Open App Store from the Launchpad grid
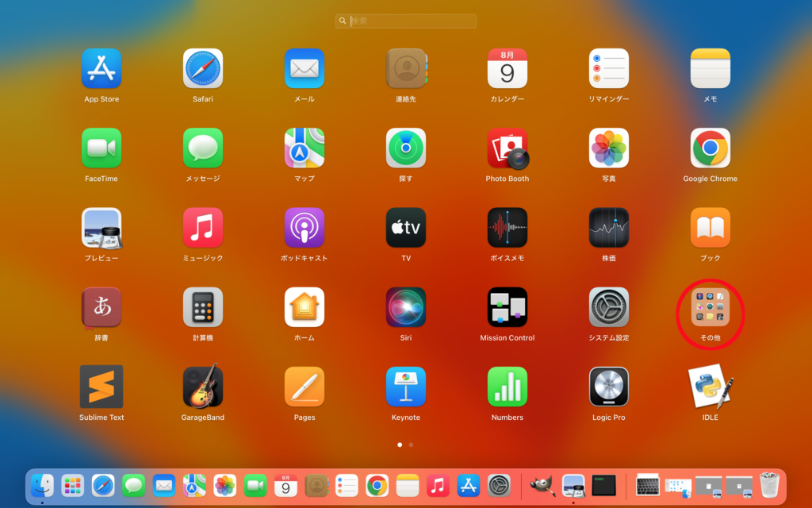Viewport: 812px width, 508px height. click(x=101, y=68)
